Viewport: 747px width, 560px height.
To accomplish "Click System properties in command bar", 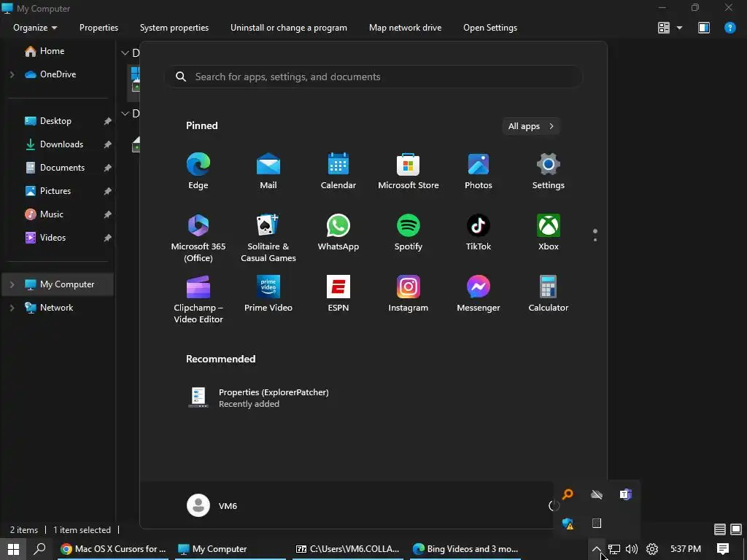I will [174, 28].
